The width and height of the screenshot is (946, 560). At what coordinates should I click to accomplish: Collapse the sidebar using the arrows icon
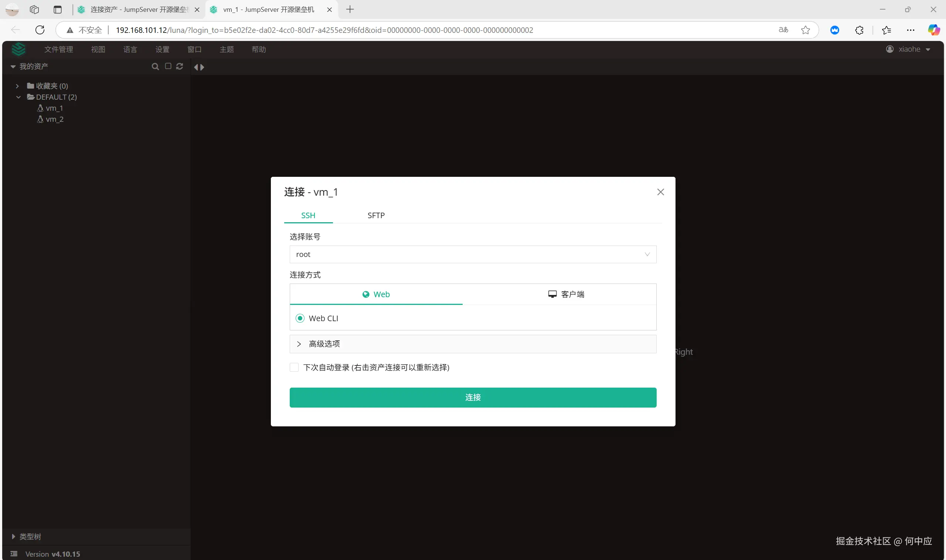tap(200, 67)
